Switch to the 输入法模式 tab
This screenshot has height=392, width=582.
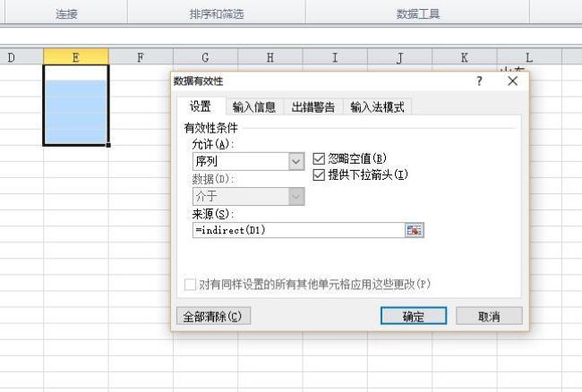(x=377, y=107)
